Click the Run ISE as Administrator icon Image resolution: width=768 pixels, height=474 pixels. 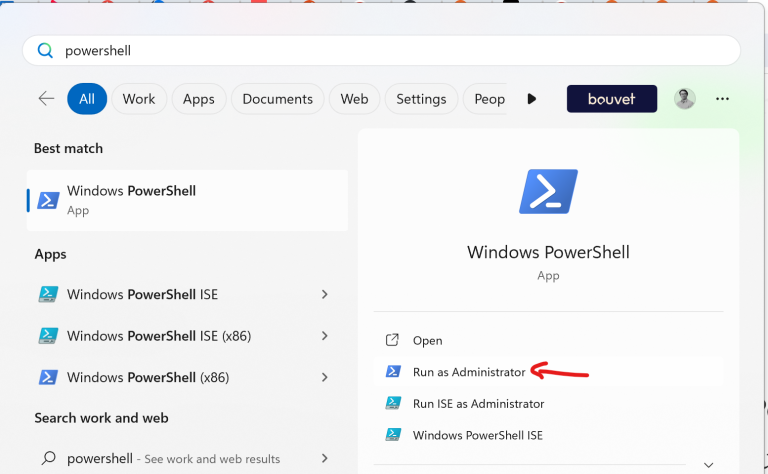click(393, 403)
